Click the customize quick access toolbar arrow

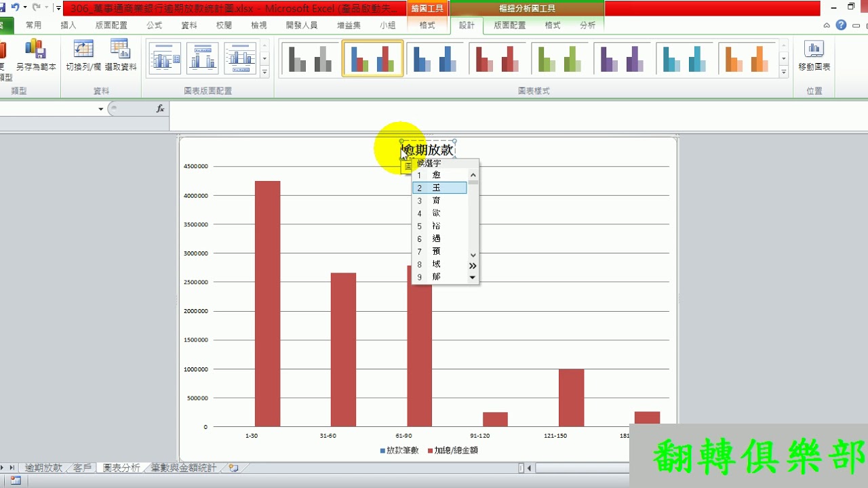click(x=58, y=8)
